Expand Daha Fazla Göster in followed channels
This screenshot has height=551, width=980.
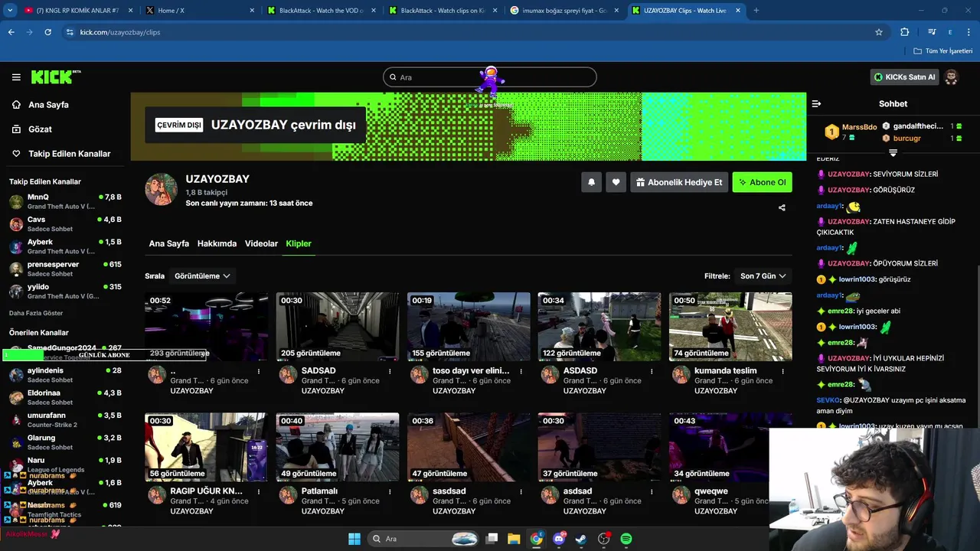[x=36, y=313]
